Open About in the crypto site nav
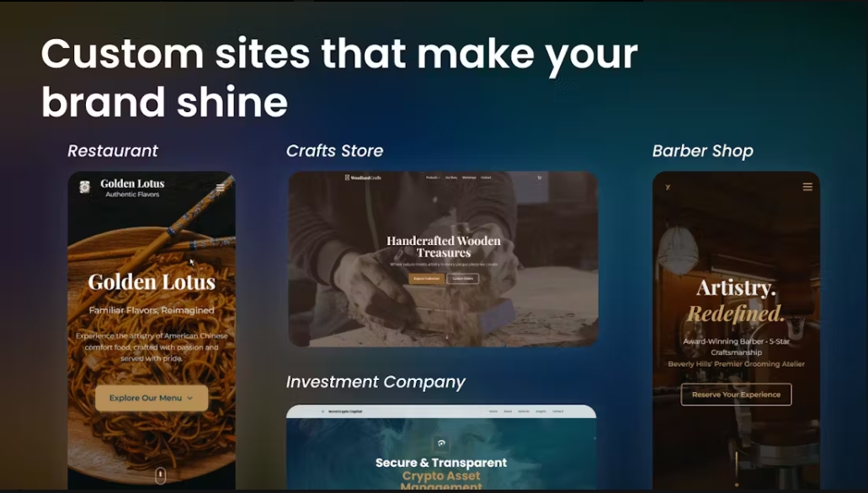868x493 pixels. click(508, 411)
